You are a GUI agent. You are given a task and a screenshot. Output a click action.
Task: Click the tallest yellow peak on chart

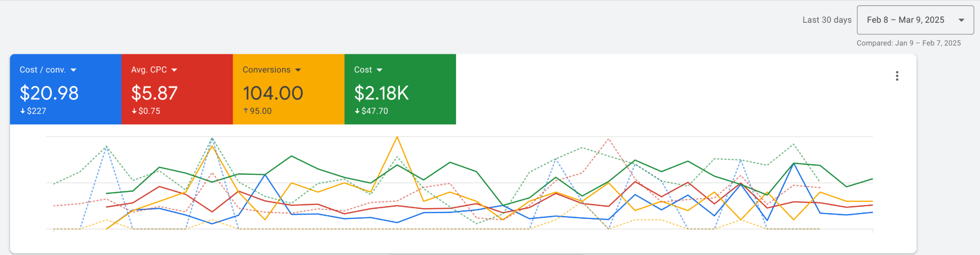(397, 138)
